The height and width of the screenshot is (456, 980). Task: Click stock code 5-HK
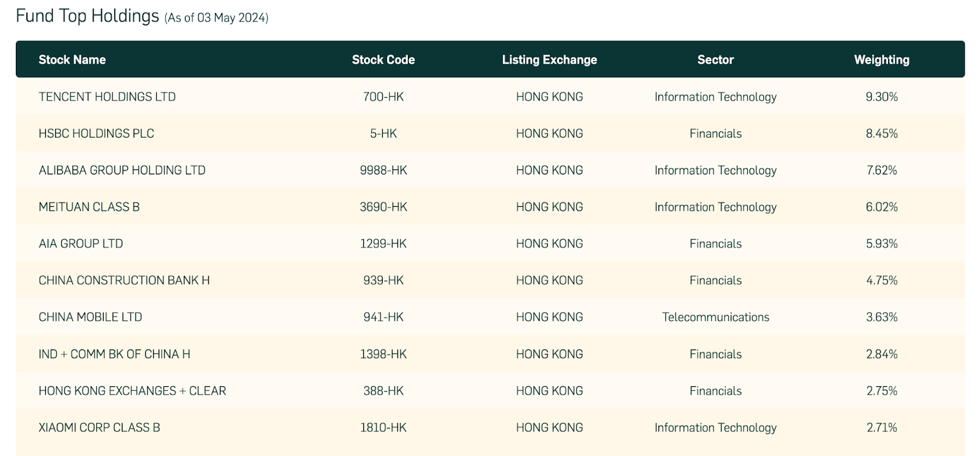(383, 133)
